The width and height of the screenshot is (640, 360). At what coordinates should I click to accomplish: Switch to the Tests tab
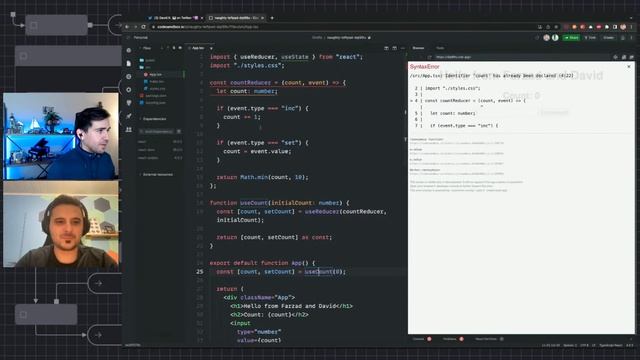click(440, 48)
